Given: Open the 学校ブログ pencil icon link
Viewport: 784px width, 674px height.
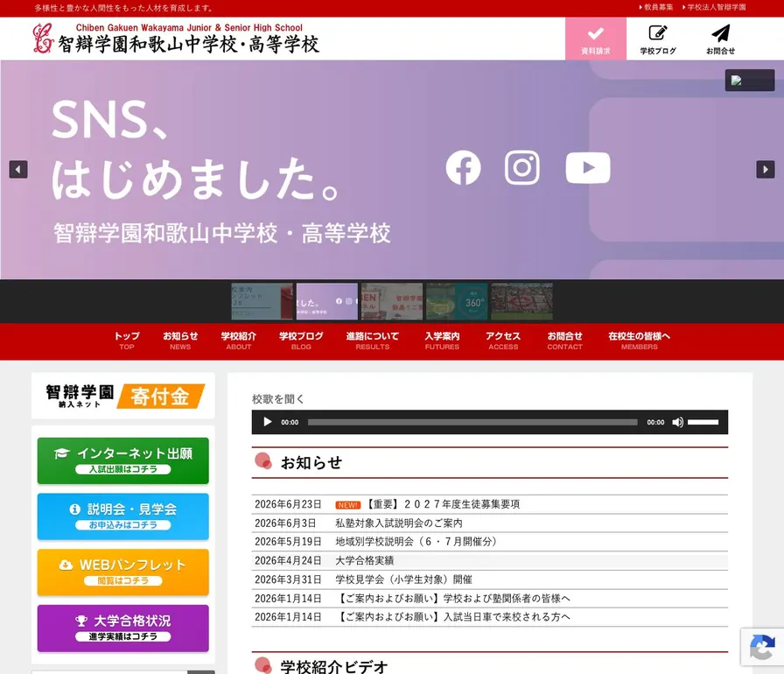Looking at the screenshot, I should click(658, 39).
